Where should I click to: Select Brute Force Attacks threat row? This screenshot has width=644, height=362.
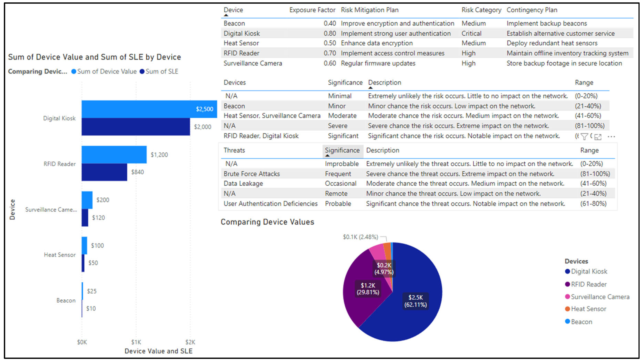pyautogui.click(x=252, y=174)
